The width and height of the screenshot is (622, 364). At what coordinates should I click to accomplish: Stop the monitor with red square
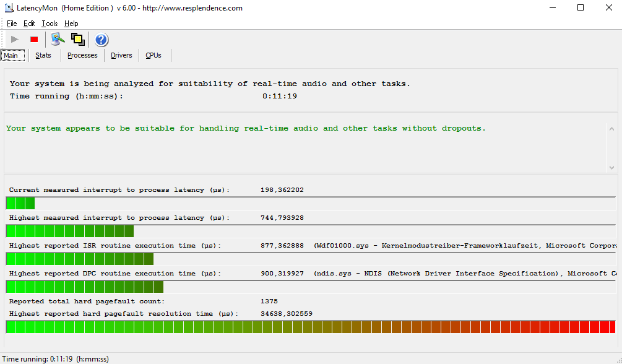[x=34, y=39]
